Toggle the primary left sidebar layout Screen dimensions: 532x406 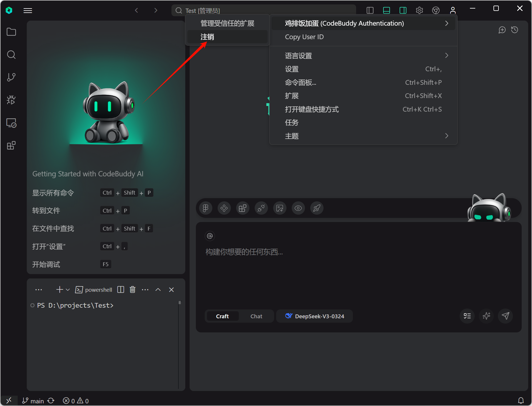(x=370, y=11)
